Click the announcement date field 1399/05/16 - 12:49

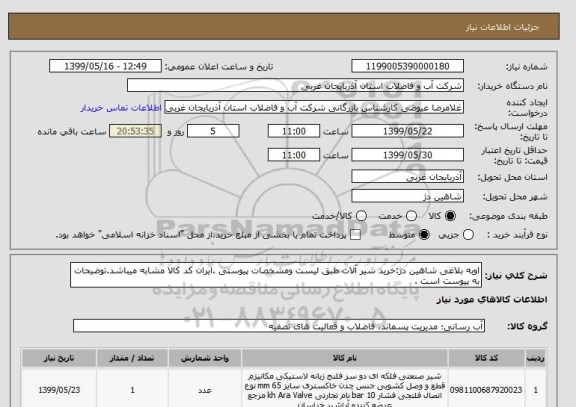(105, 66)
